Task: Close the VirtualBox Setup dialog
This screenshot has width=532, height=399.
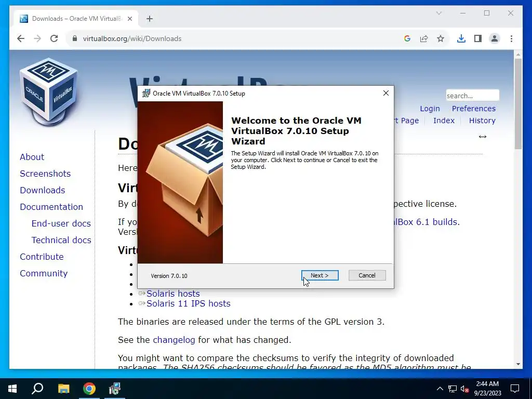Action: tap(386, 93)
